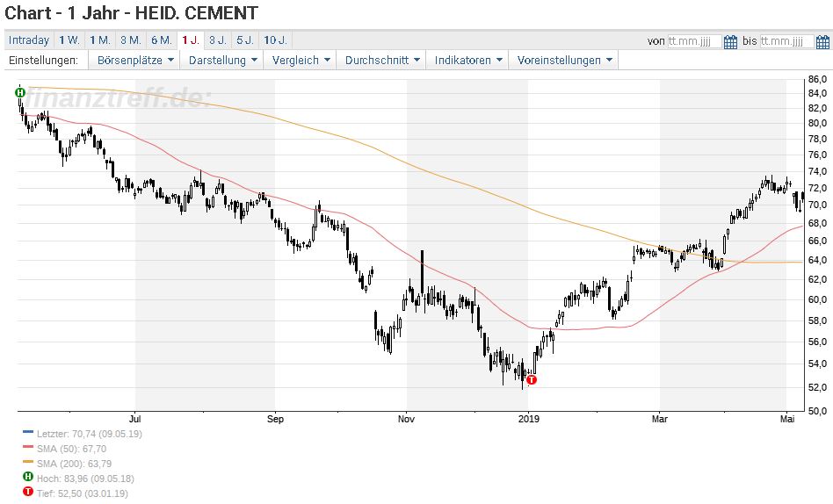The image size is (833, 504).
Task: Click the 'Mar' x-axis label
Action: point(660,419)
